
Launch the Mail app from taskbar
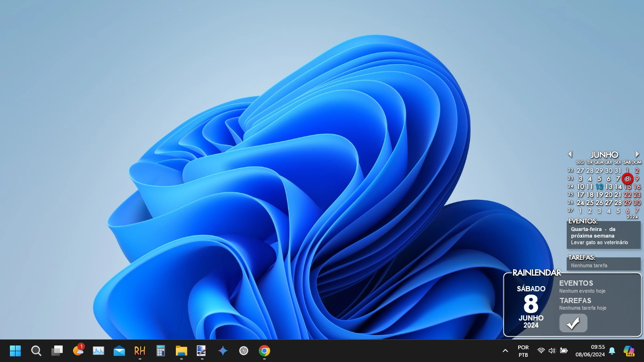119,351
